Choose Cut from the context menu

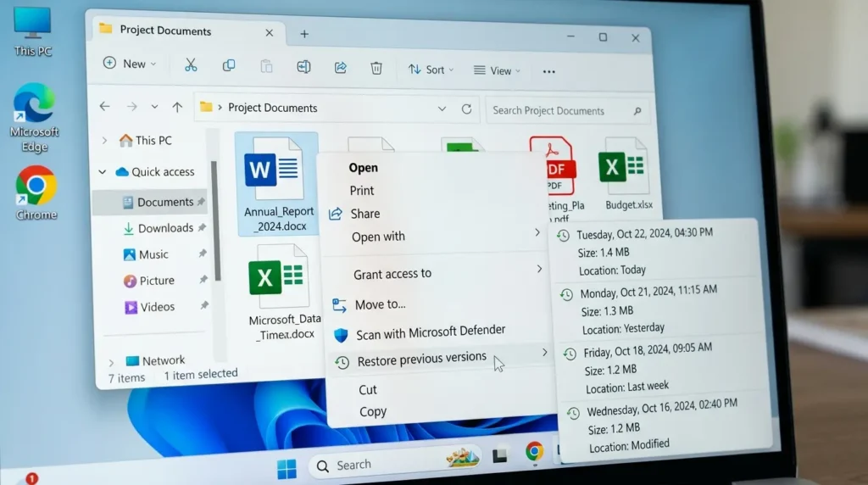pyautogui.click(x=368, y=390)
